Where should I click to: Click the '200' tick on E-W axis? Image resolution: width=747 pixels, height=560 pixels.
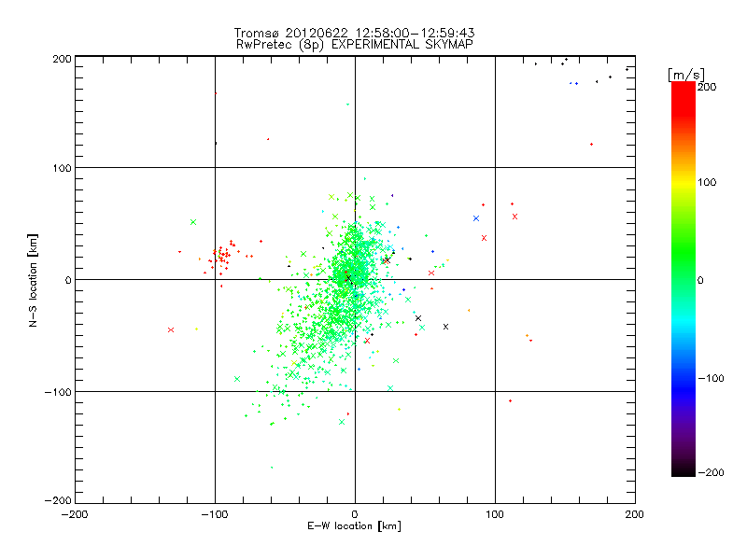pos(635,514)
